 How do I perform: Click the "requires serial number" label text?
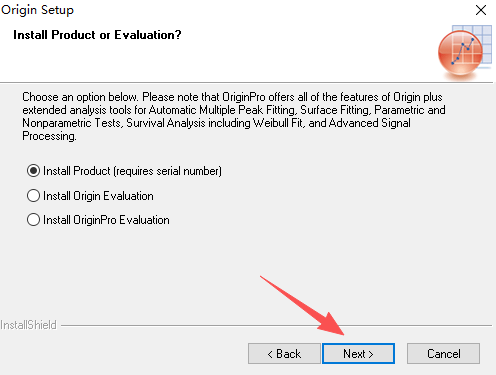click(x=168, y=171)
